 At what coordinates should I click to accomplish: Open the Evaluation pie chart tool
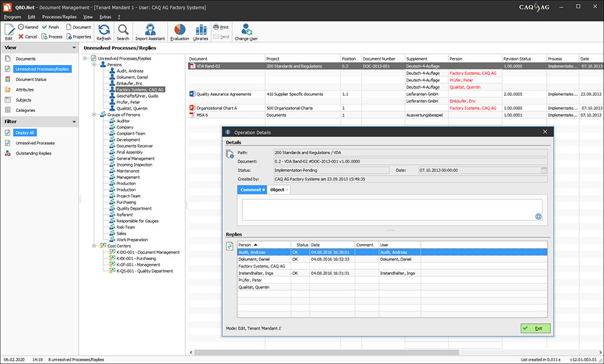[x=180, y=31]
